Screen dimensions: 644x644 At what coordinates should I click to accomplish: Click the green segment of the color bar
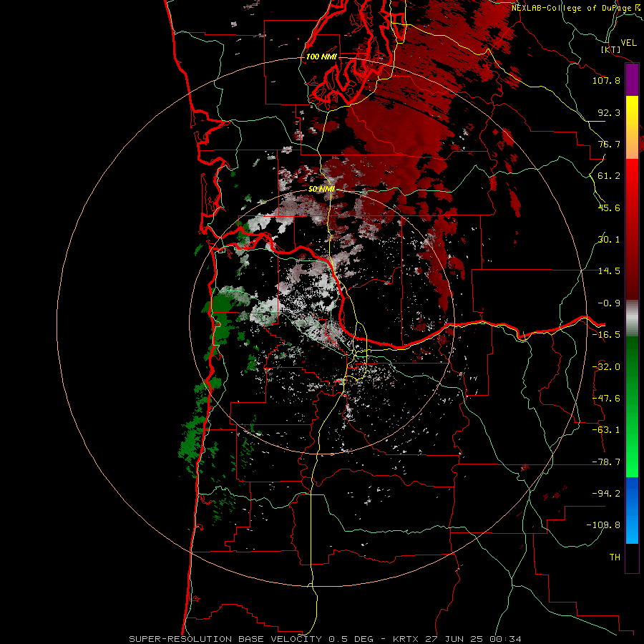click(x=632, y=406)
